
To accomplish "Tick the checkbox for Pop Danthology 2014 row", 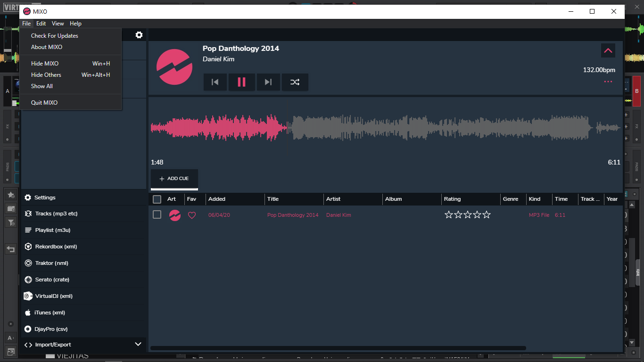I will 157,215.
